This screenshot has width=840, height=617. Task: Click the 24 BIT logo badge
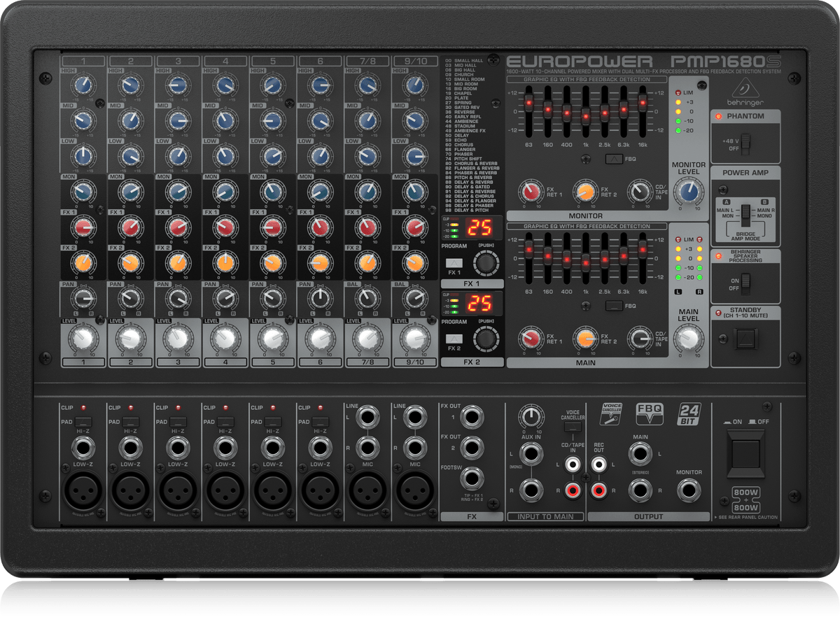(x=689, y=414)
